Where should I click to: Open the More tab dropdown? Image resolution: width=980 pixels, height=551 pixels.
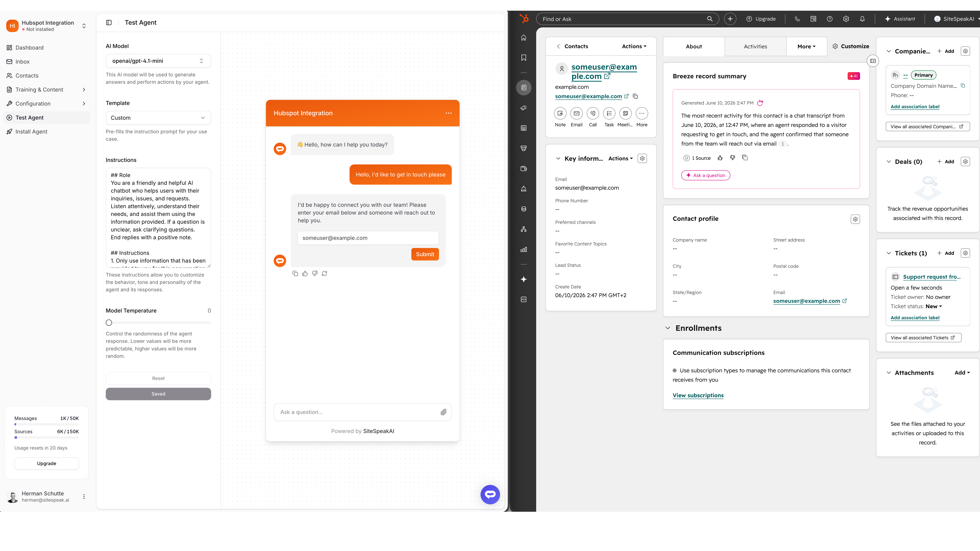[806, 46]
